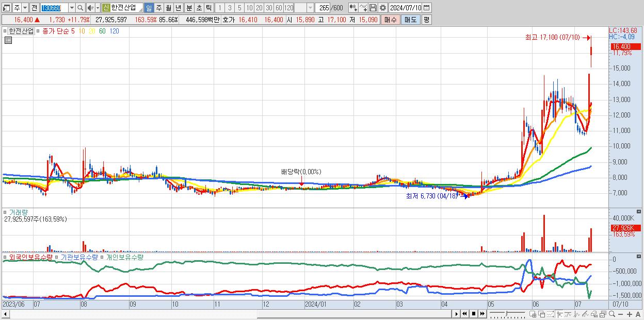Click the candle compression icon beside 265/600
Viewport: 644px width, 320px height.
(353, 8)
